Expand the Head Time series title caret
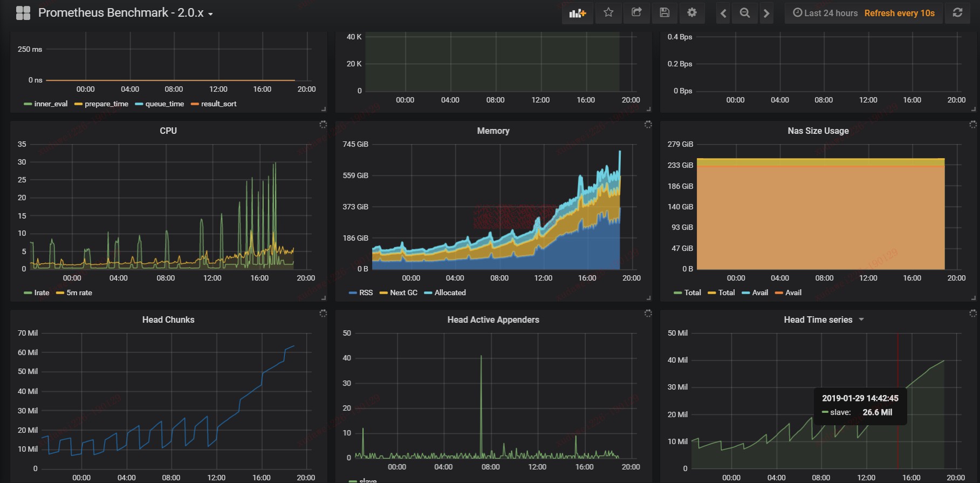The image size is (980, 483). click(x=861, y=319)
